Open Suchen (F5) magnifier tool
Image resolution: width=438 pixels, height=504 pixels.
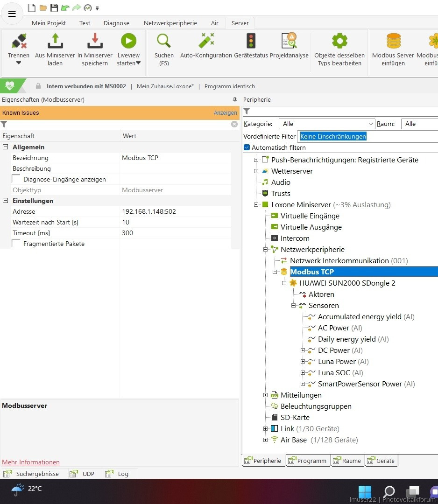164,49
